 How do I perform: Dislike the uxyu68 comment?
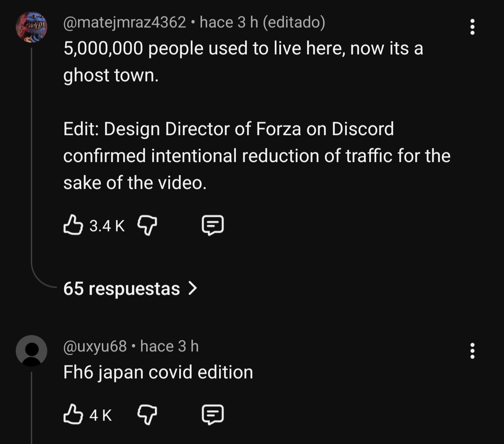(147, 415)
